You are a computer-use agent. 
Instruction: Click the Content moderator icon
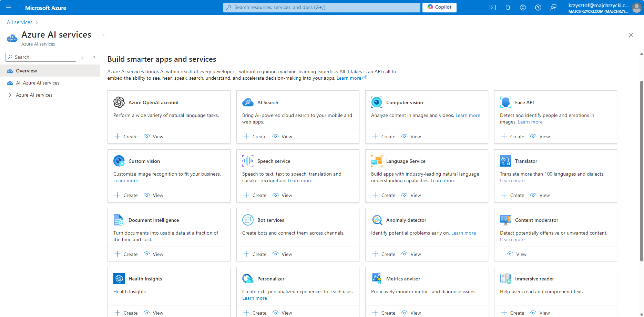(505, 220)
